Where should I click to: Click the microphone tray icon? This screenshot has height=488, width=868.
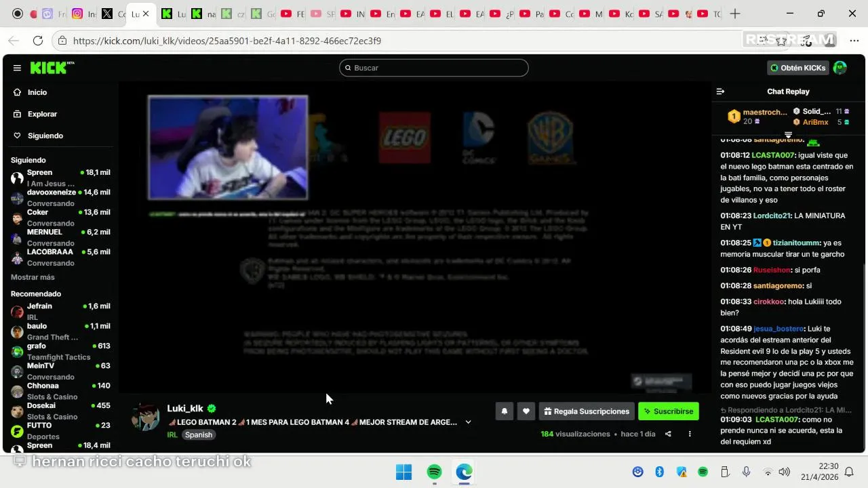(x=746, y=472)
